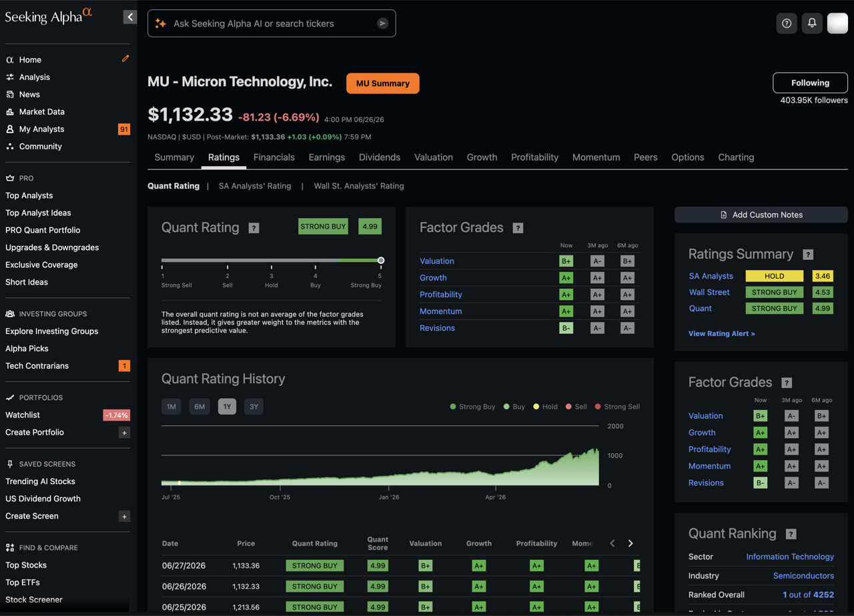This screenshot has width=854, height=616.
Task: Submit the search with the send arrow
Action: point(382,23)
